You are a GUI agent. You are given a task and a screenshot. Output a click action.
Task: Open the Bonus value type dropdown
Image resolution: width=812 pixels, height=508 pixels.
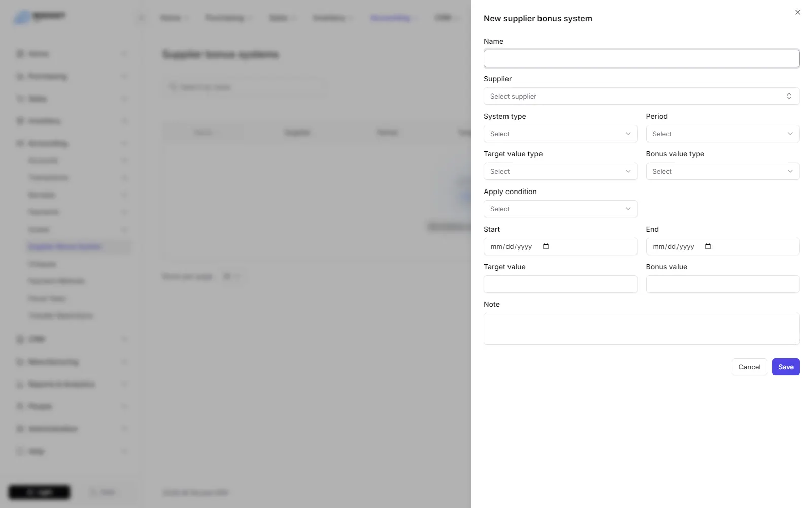tap(723, 171)
